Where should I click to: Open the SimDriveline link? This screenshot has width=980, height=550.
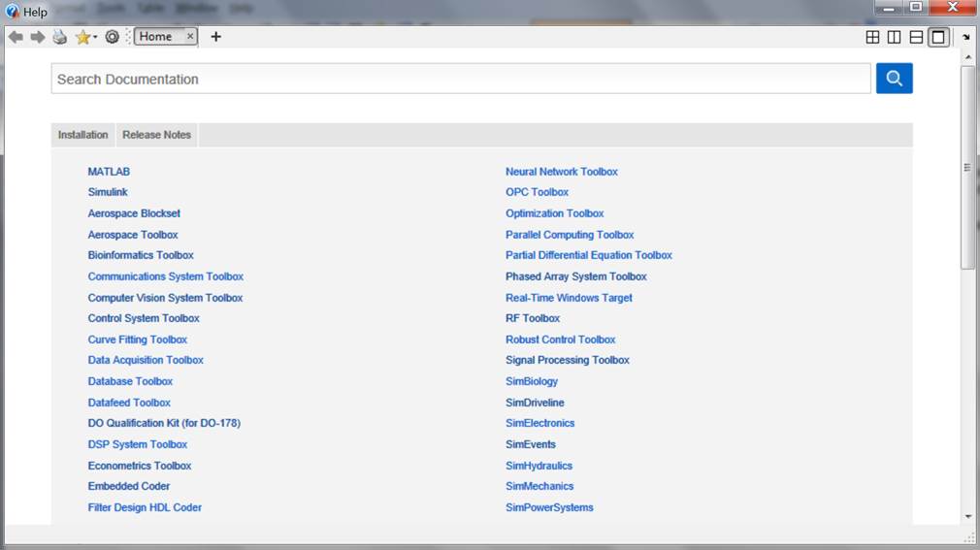click(x=535, y=403)
